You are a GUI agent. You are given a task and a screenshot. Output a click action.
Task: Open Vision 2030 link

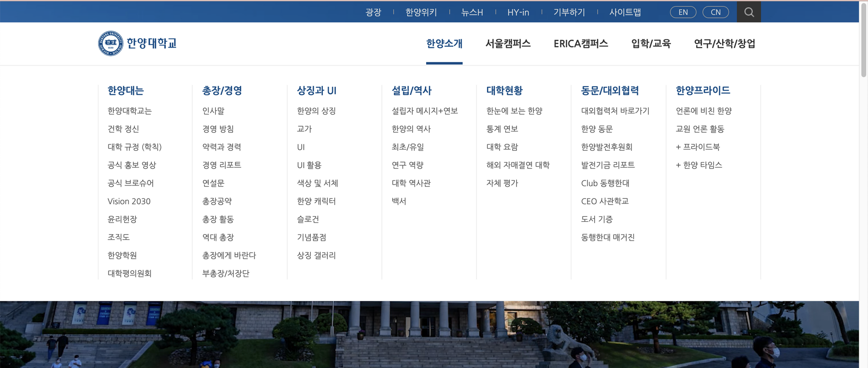tap(129, 201)
